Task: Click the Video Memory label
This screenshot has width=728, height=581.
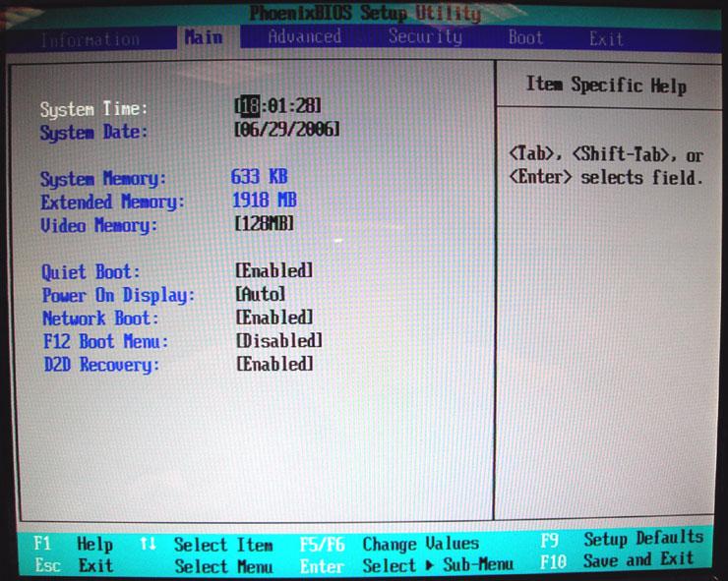Action: point(99,225)
